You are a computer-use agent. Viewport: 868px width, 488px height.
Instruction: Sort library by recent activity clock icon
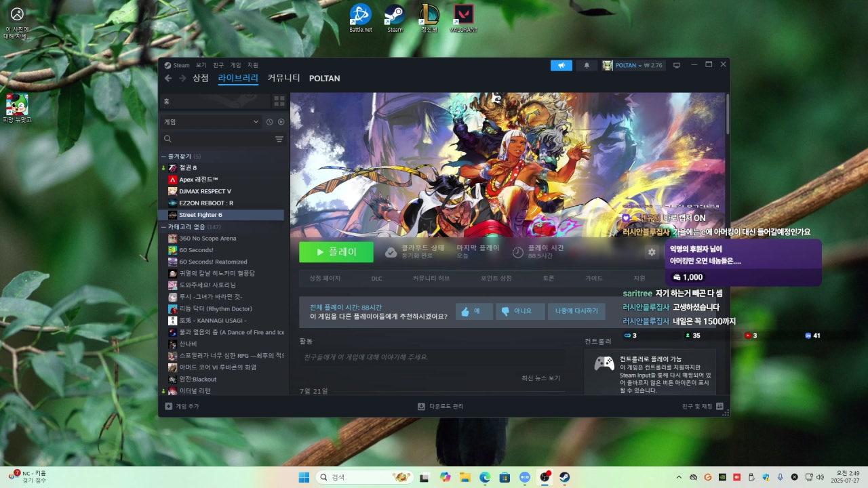coord(269,122)
